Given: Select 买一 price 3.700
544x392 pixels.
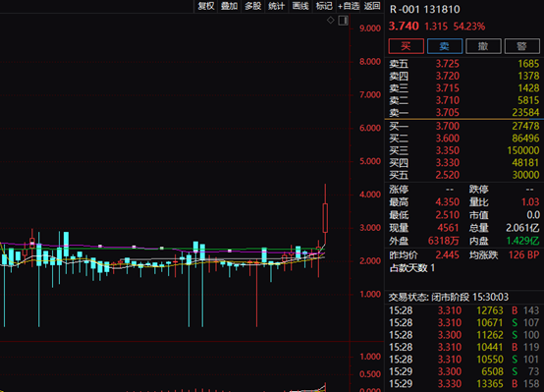Looking at the screenshot, I should coord(447,126).
